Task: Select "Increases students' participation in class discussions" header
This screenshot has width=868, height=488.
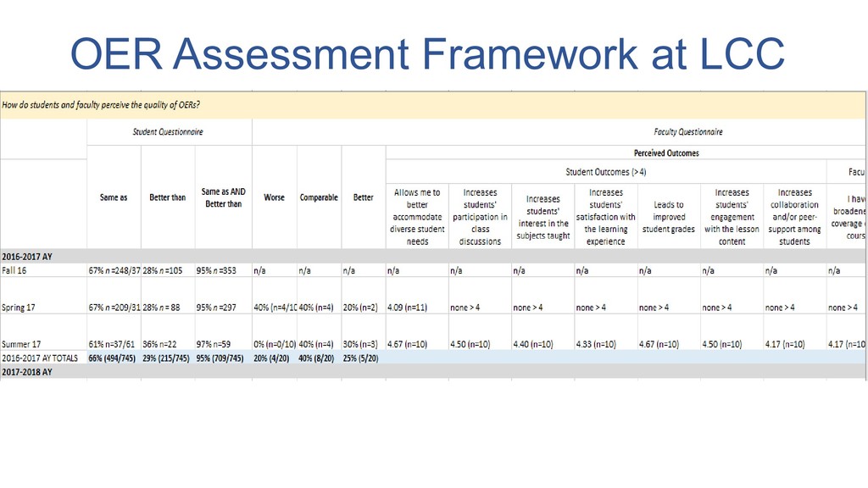Action: (480, 217)
